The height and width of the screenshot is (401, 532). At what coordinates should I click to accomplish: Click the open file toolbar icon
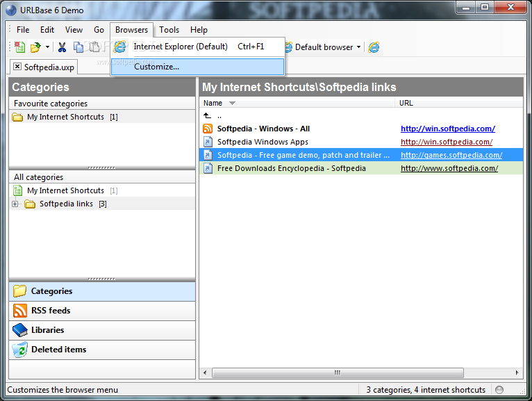[35, 47]
